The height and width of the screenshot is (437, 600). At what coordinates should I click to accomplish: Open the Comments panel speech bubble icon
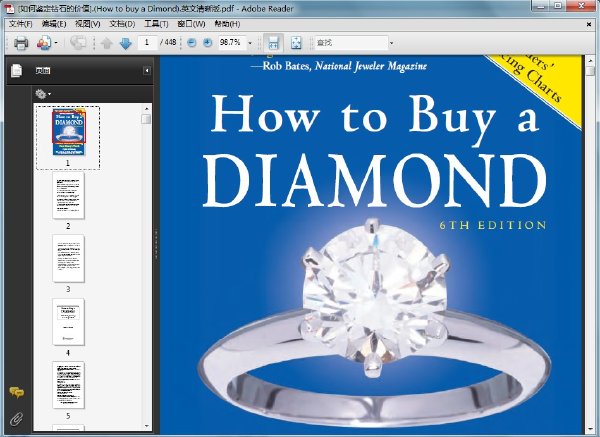pyautogui.click(x=16, y=392)
